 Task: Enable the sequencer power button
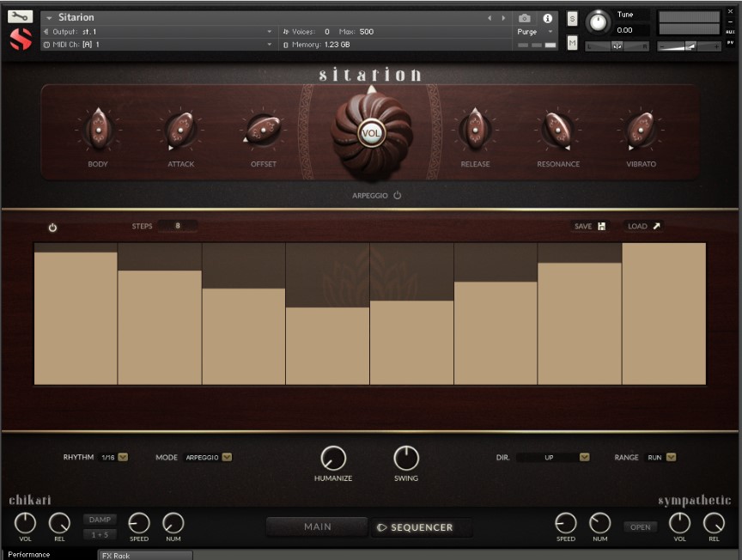click(x=52, y=227)
